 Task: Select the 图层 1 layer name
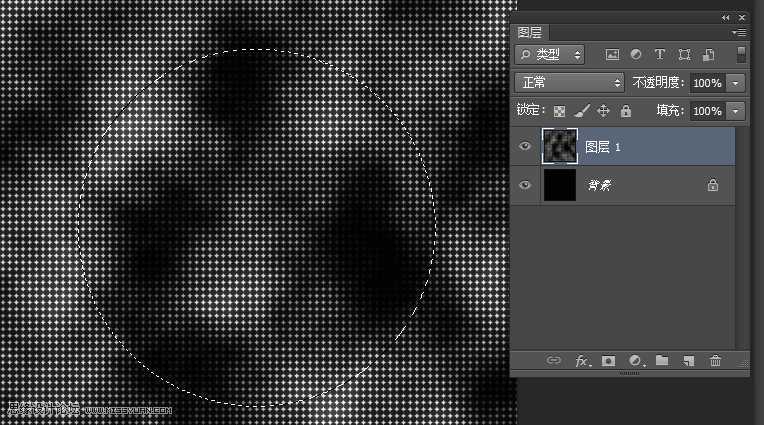[603, 147]
